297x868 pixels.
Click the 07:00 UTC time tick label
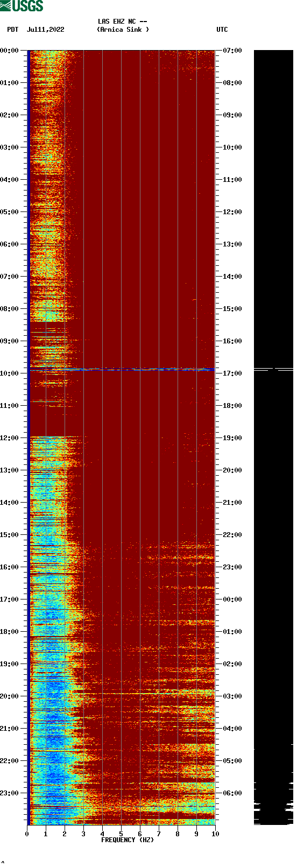pos(232,51)
